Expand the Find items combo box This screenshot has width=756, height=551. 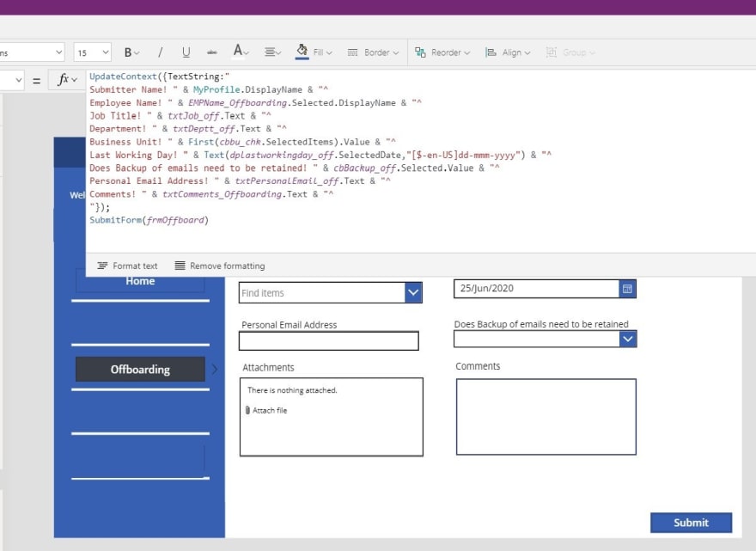coord(413,292)
